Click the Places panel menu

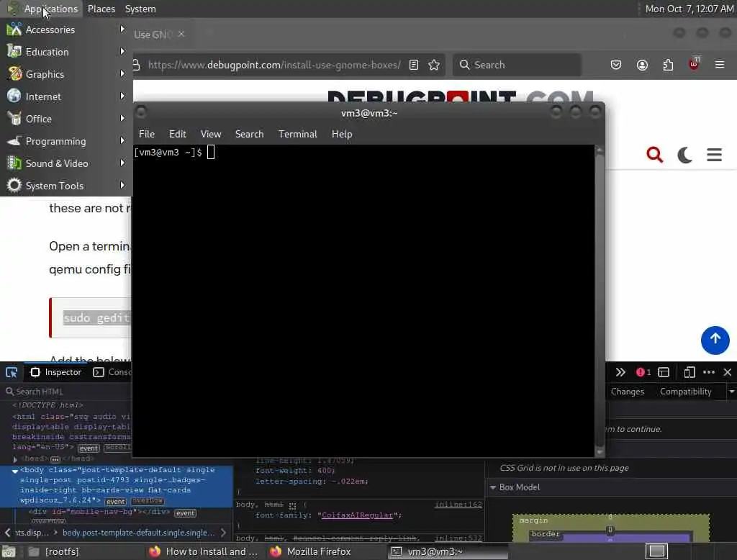pyautogui.click(x=101, y=9)
